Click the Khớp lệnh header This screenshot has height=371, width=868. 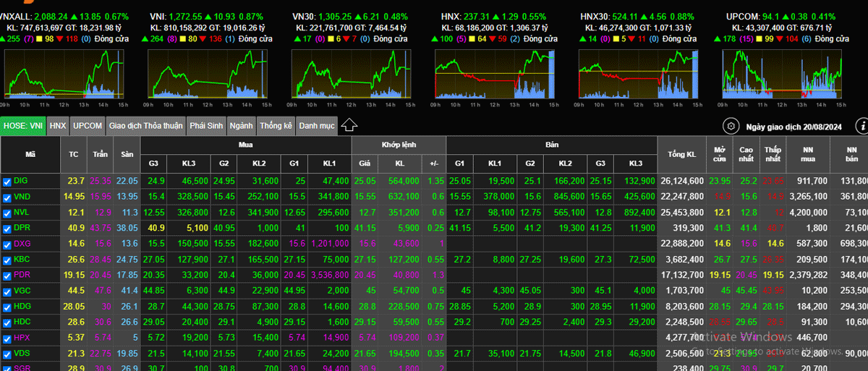[x=399, y=145]
